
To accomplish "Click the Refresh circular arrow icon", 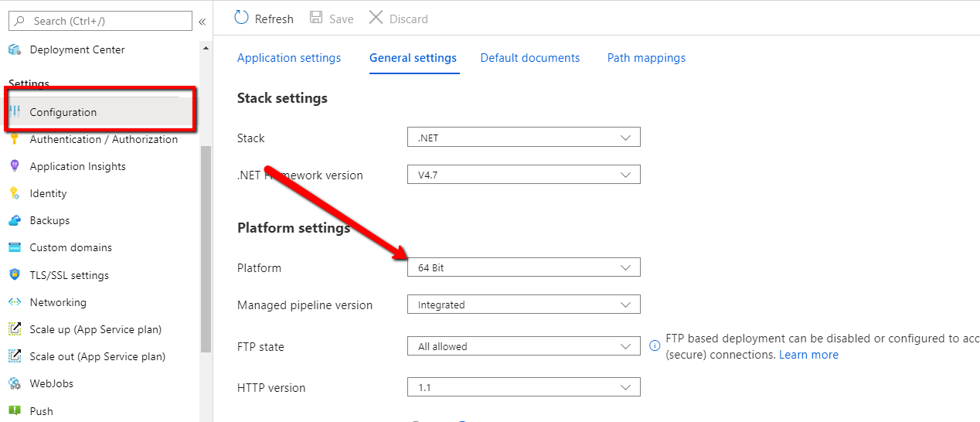I will (241, 18).
